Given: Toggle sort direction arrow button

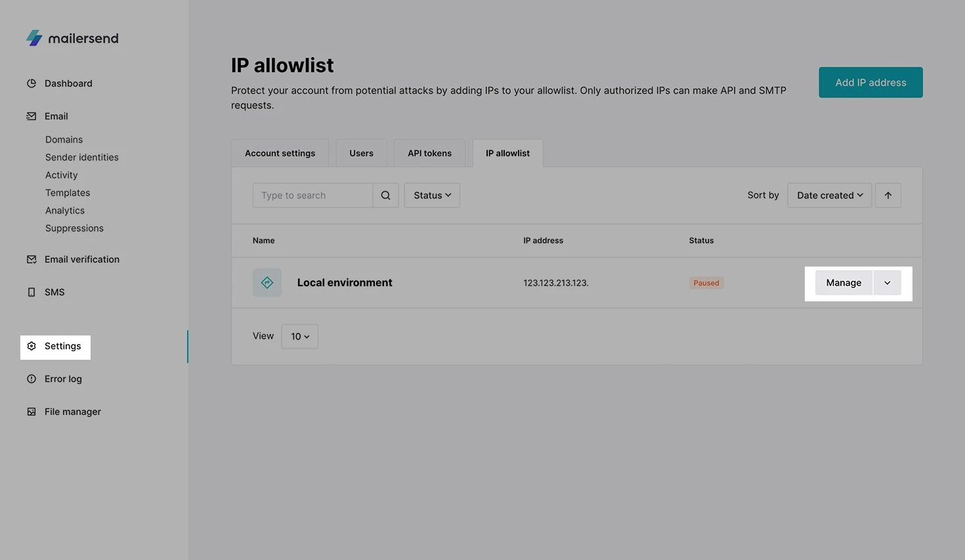Looking at the screenshot, I should pos(888,196).
